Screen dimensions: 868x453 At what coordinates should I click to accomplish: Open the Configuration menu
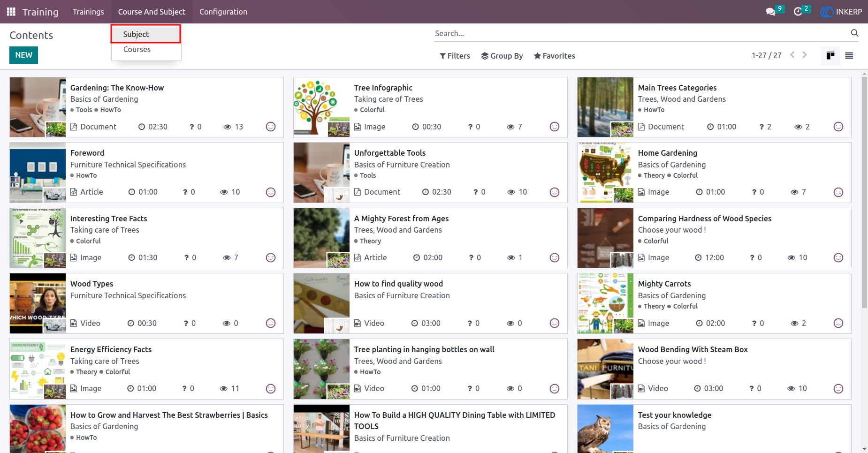coord(223,12)
